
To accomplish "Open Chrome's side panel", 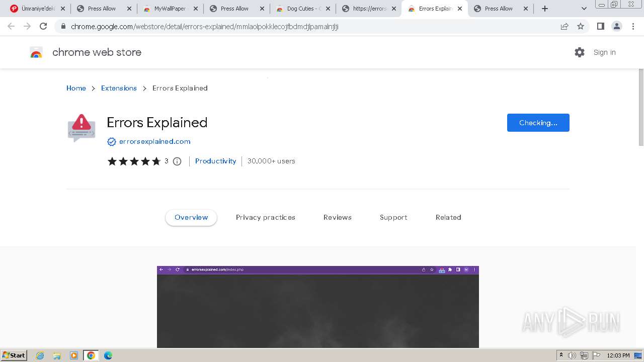I will pyautogui.click(x=600, y=26).
